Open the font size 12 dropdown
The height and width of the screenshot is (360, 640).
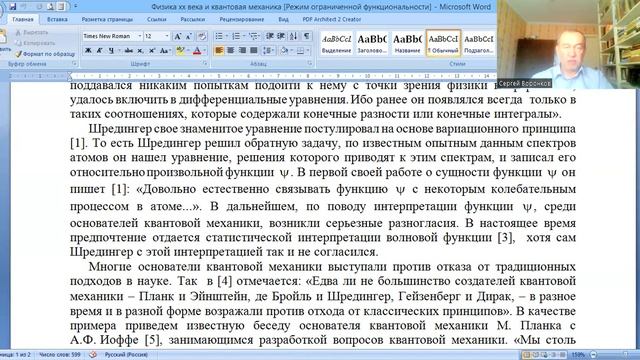tap(167, 36)
